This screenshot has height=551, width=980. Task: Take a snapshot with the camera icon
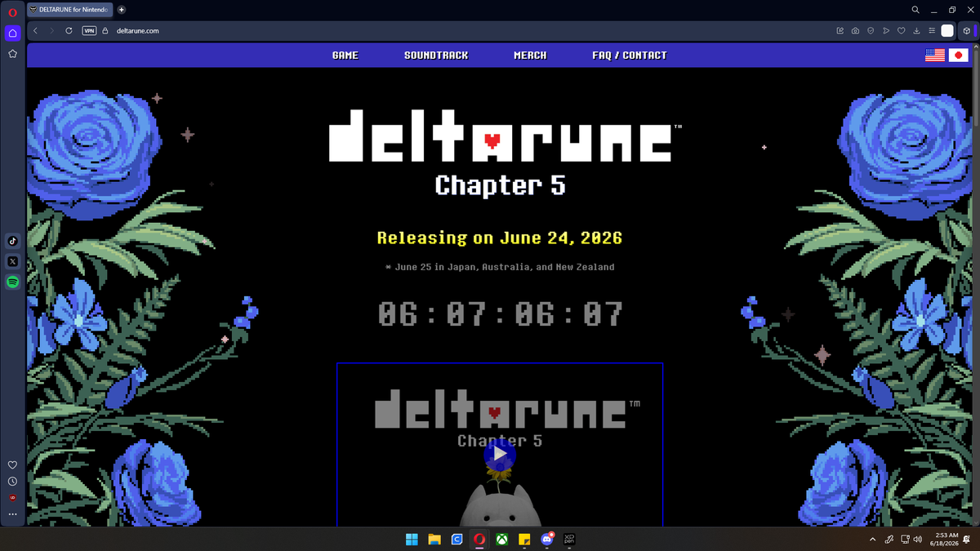855,31
